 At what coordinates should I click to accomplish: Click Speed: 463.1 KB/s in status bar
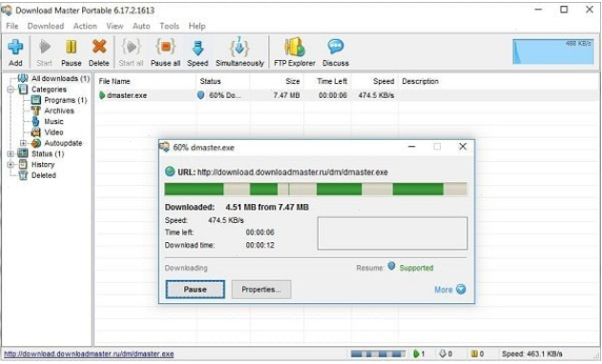click(531, 354)
